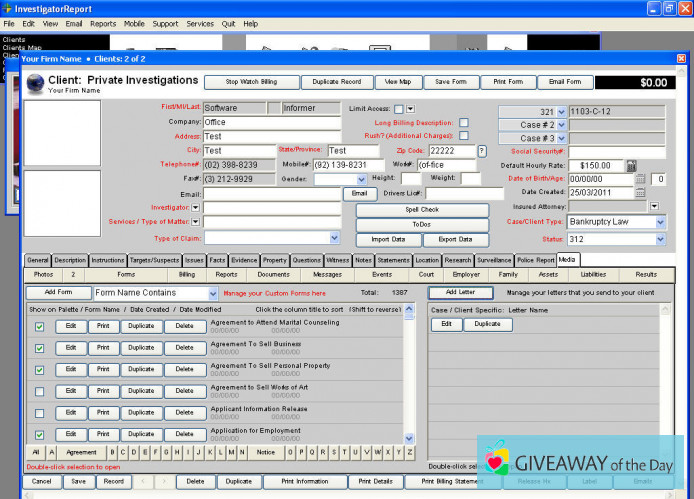Open the calendar picker for Date of Birth
The height and width of the screenshot is (499, 694).
(x=639, y=179)
